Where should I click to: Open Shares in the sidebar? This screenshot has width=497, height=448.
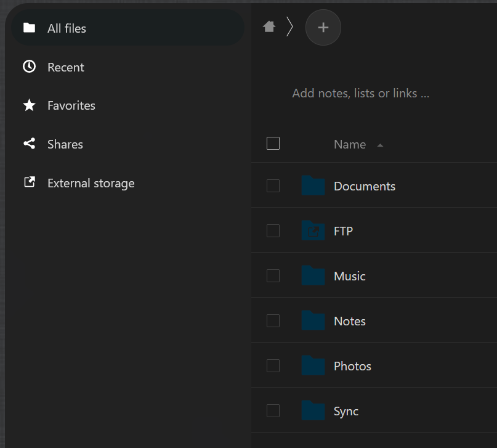[65, 144]
